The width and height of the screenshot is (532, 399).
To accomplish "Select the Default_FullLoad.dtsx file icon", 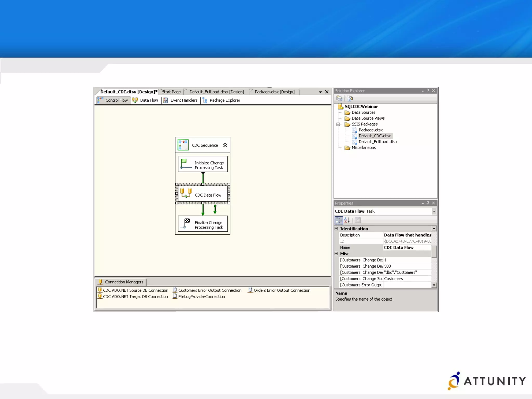I will tap(354, 142).
